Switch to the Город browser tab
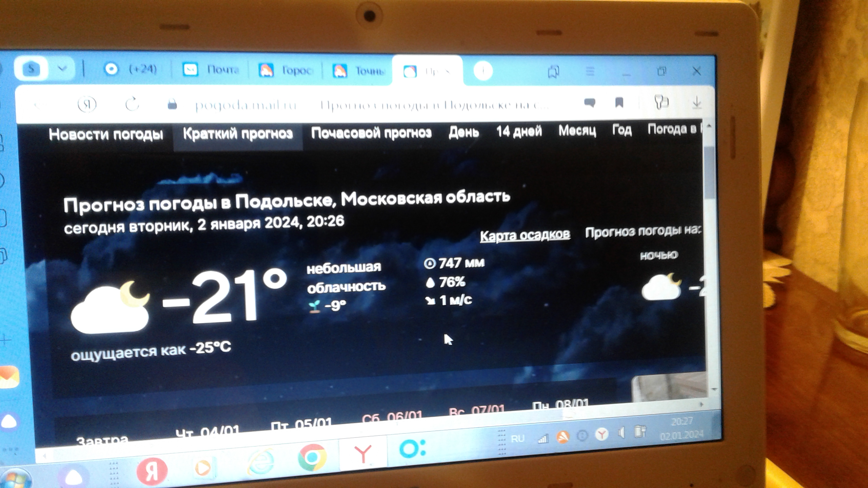This screenshot has height=488, width=868. 285,70
